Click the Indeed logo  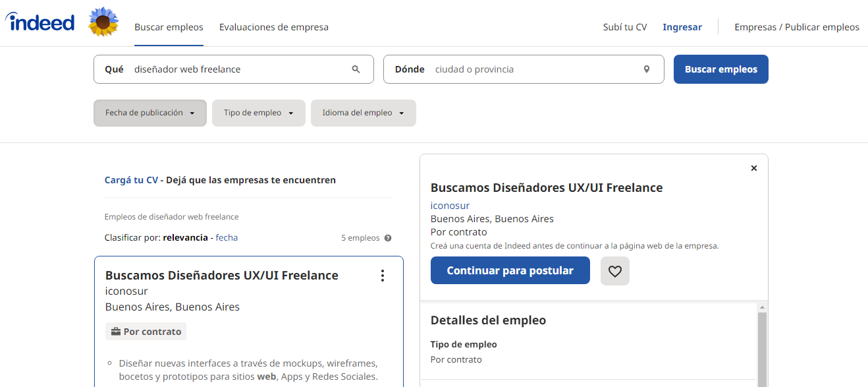(40, 21)
